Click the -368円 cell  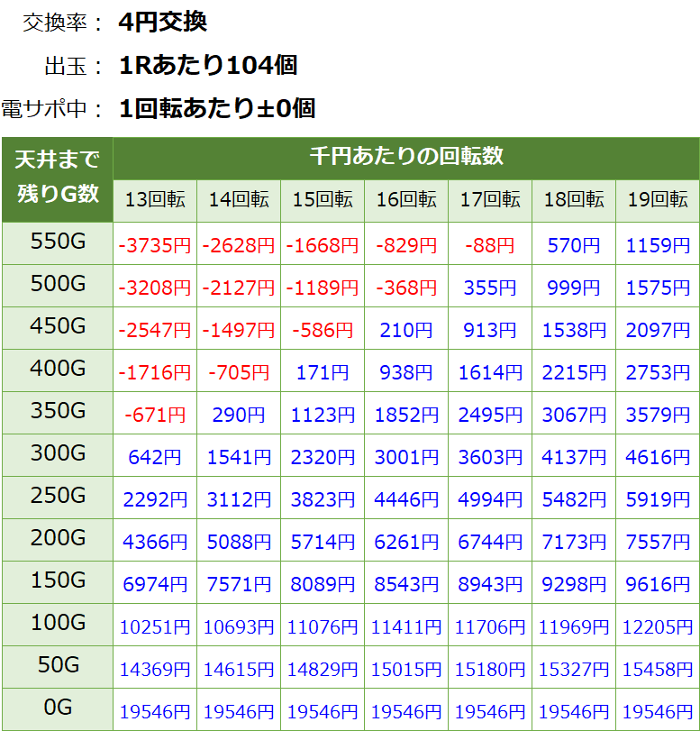coord(406,288)
